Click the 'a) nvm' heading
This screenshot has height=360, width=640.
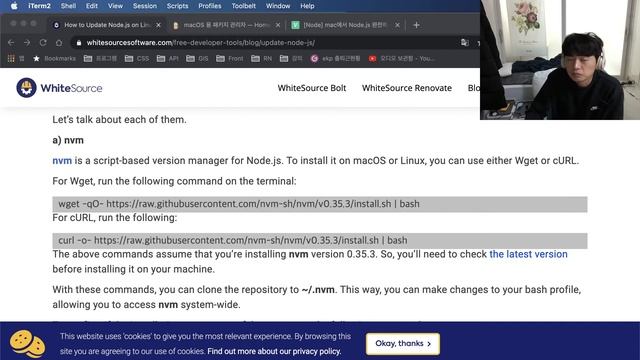68,140
